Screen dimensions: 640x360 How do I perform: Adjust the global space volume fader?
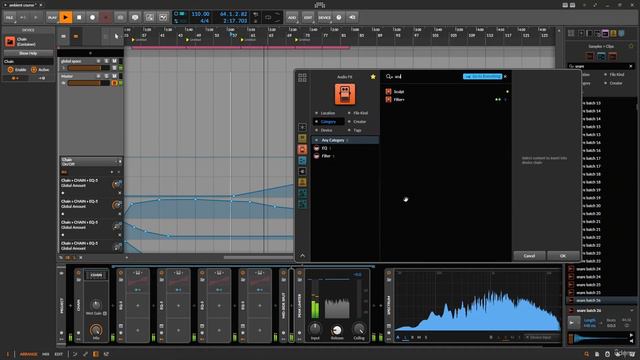(89, 68)
